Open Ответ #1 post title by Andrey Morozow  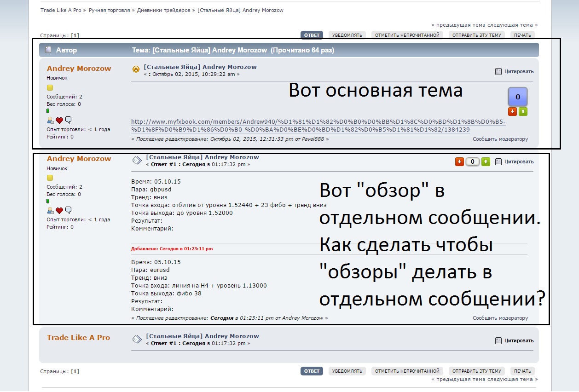pos(203,157)
